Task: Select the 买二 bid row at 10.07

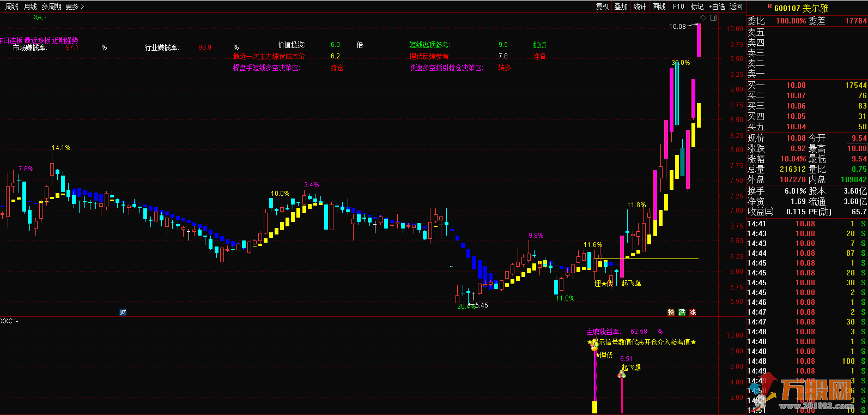Action: point(807,95)
